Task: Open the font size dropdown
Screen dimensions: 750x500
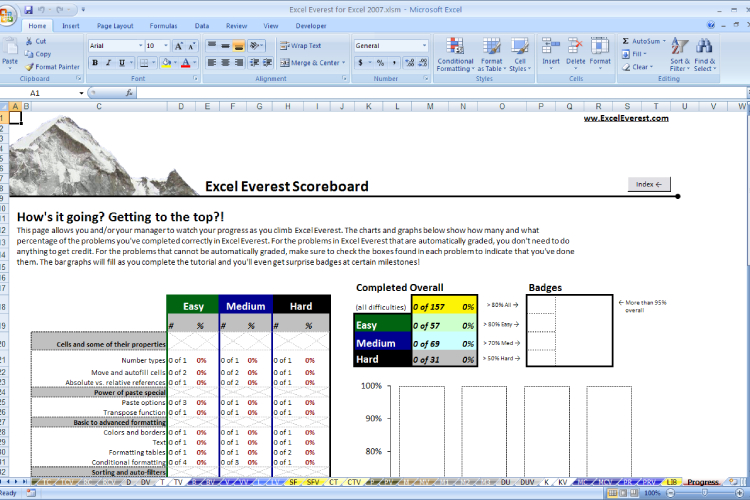Action: [x=166, y=45]
